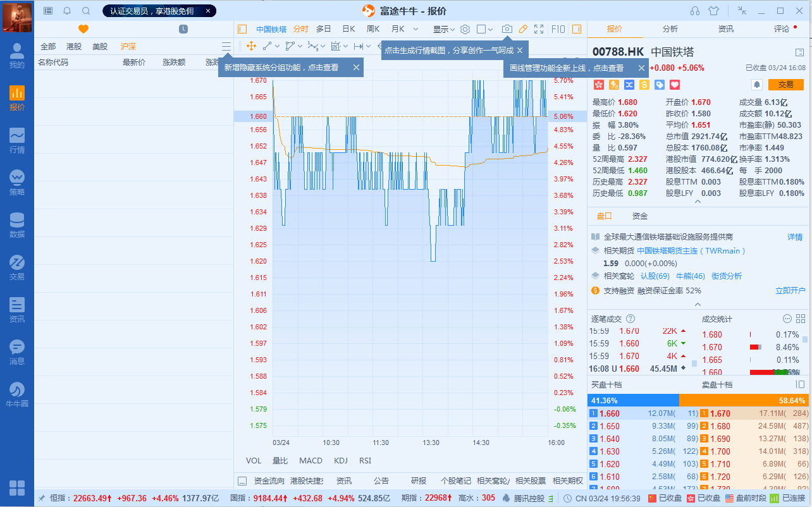Image resolution: width=812 pixels, height=507 pixels.
Task: Select the 港股 watchlist tab
Action: pyautogui.click(x=74, y=46)
